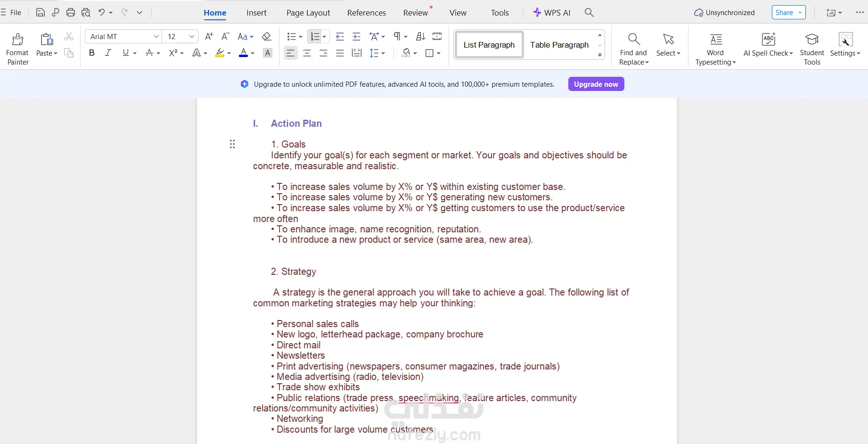868x444 pixels.
Task: Apply paragraph shading fill color
Action: coord(406,53)
